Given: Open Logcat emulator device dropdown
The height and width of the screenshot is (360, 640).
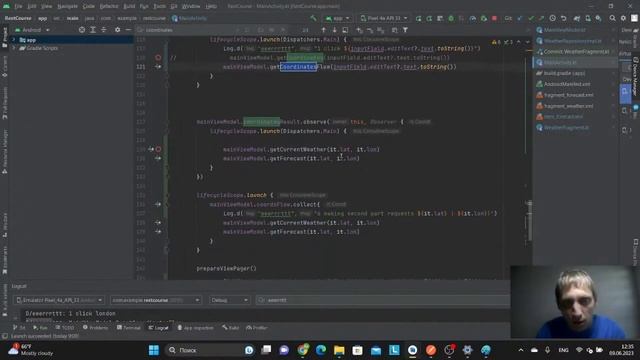Looking at the screenshot, I should coord(59,300).
